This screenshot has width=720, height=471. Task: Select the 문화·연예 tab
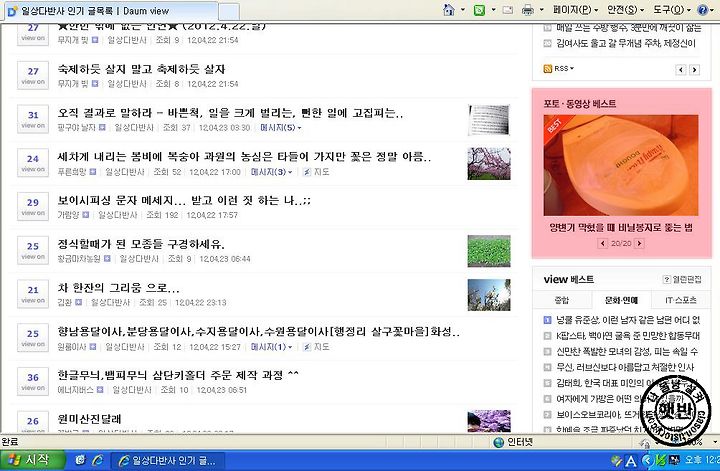tap(621, 300)
